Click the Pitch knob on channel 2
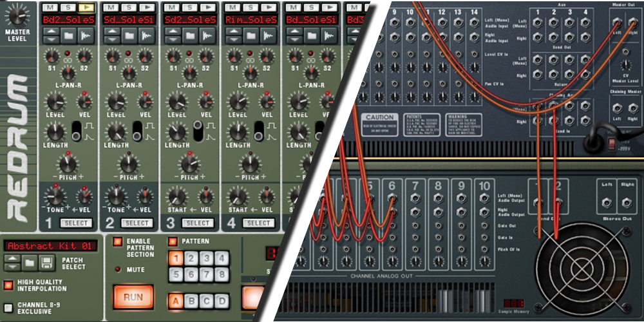The width and height of the screenshot is (644, 322). click(x=129, y=165)
